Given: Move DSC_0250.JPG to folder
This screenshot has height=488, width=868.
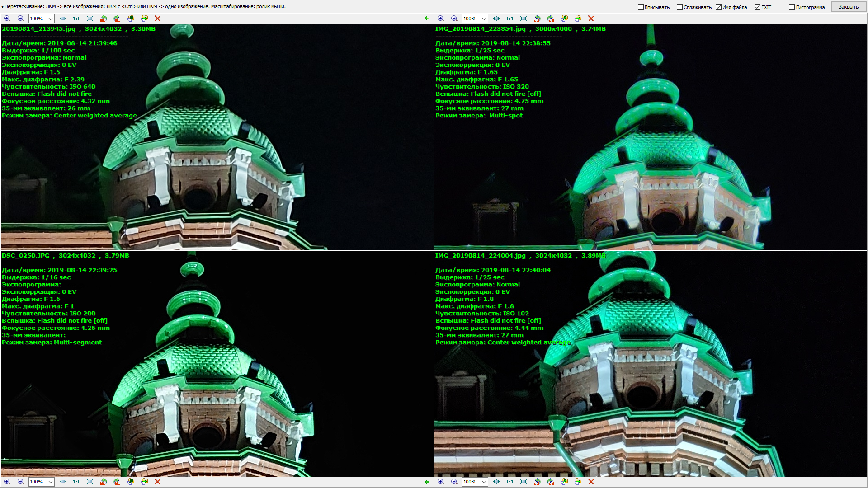Looking at the screenshot, I should (144, 482).
